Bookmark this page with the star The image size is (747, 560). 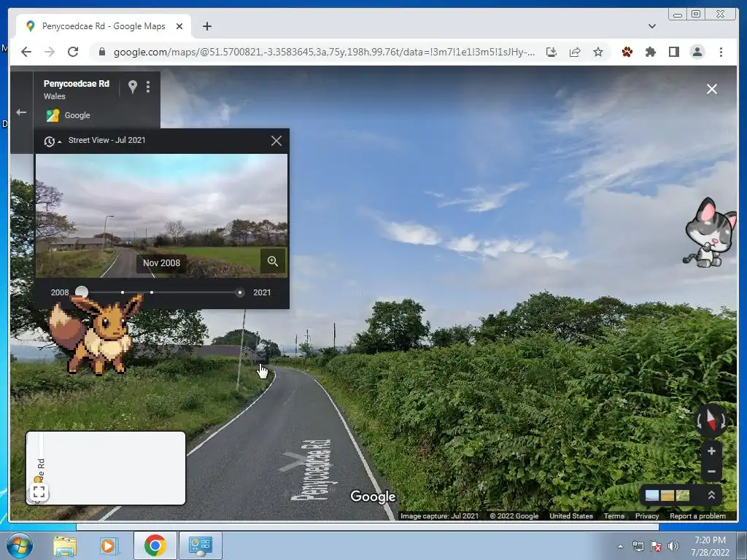(x=598, y=52)
